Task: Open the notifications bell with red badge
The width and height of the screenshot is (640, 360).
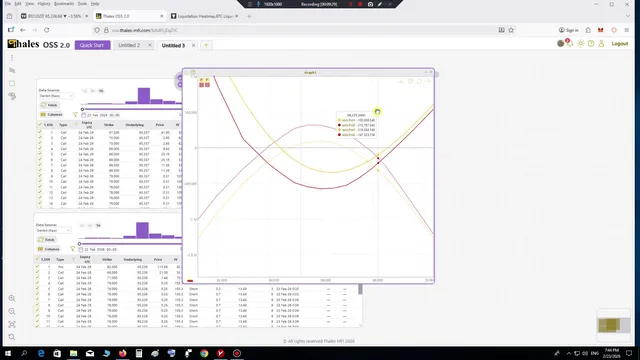Action: pos(570,43)
